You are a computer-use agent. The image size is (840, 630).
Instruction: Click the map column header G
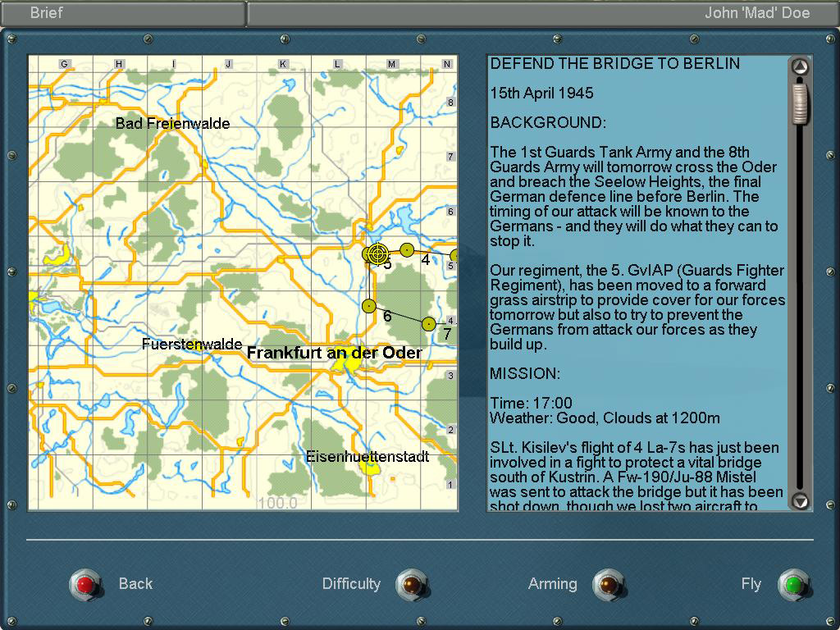click(64, 64)
